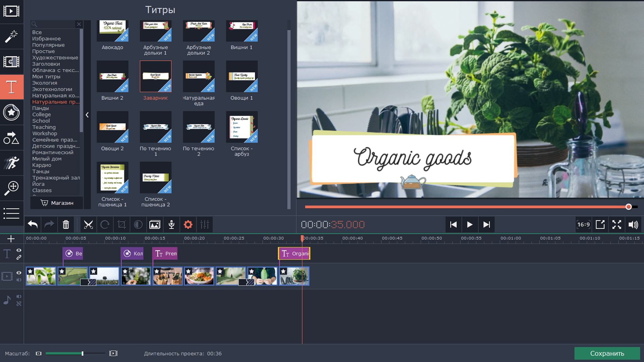Open the Stickers star sidebar tab
644x362 pixels.
tap(11, 112)
